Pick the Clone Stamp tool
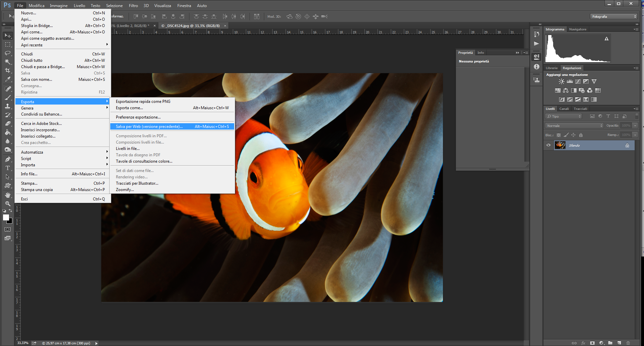644x346 pixels. click(7, 106)
